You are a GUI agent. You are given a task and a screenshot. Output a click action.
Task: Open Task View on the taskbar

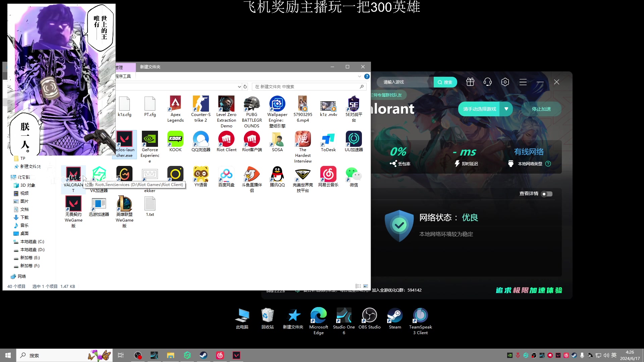click(x=121, y=355)
